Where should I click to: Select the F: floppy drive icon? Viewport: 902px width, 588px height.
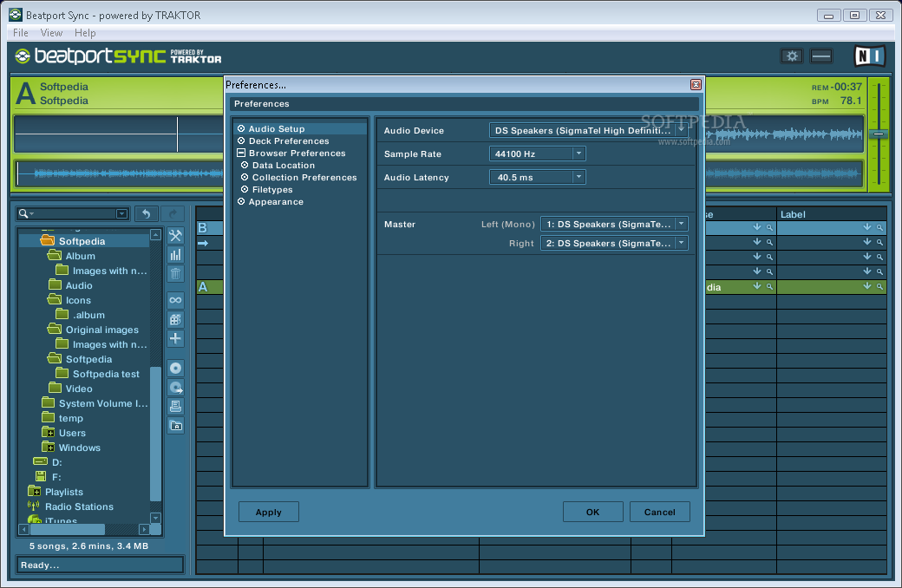pos(40,476)
